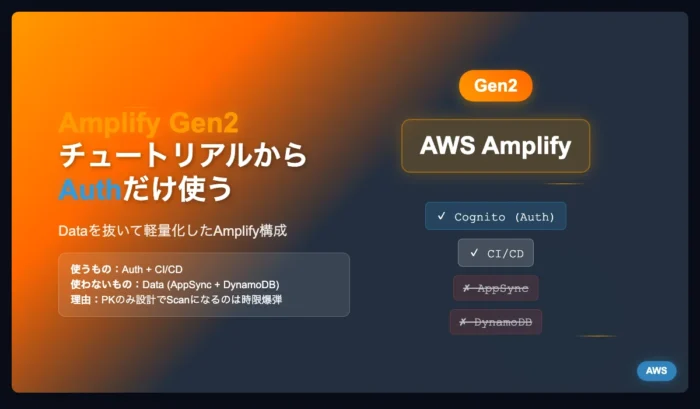Click the blue AWS badge
700x409 pixels.
pyautogui.click(x=656, y=371)
